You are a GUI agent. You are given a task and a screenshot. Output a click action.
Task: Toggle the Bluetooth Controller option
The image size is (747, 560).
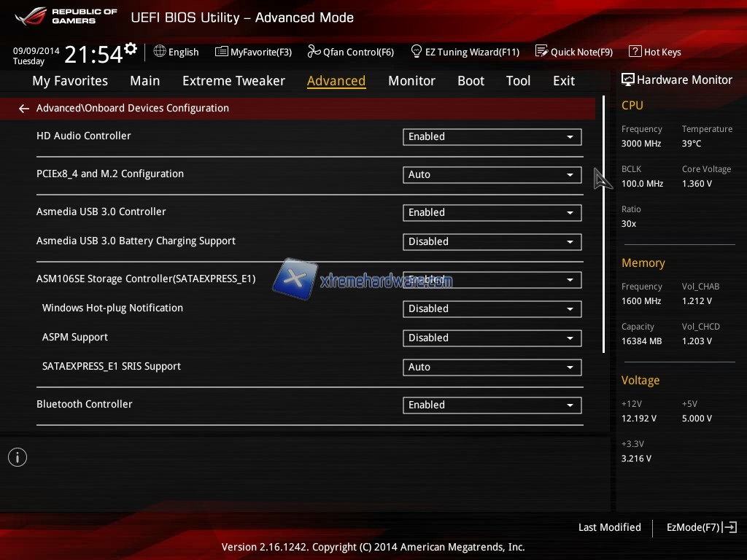[492, 405]
